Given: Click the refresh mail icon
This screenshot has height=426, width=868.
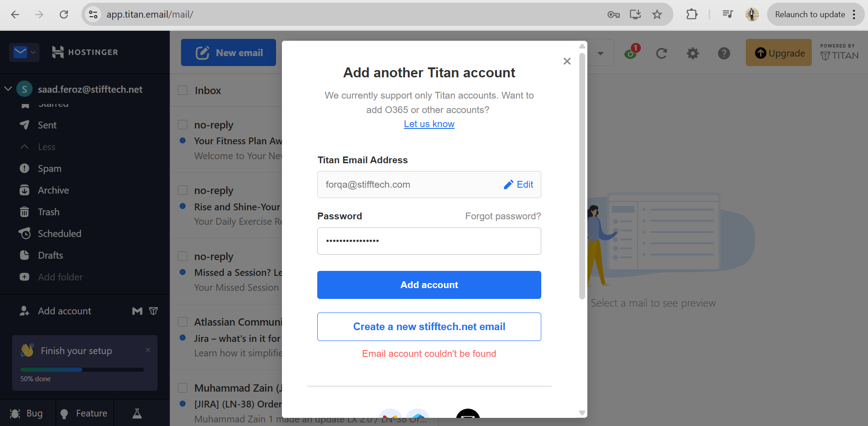Looking at the screenshot, I should click(661, 54).
